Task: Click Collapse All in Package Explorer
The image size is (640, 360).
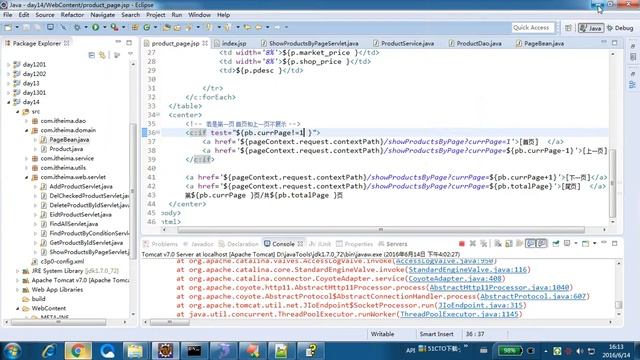Action: pos(91,55)
